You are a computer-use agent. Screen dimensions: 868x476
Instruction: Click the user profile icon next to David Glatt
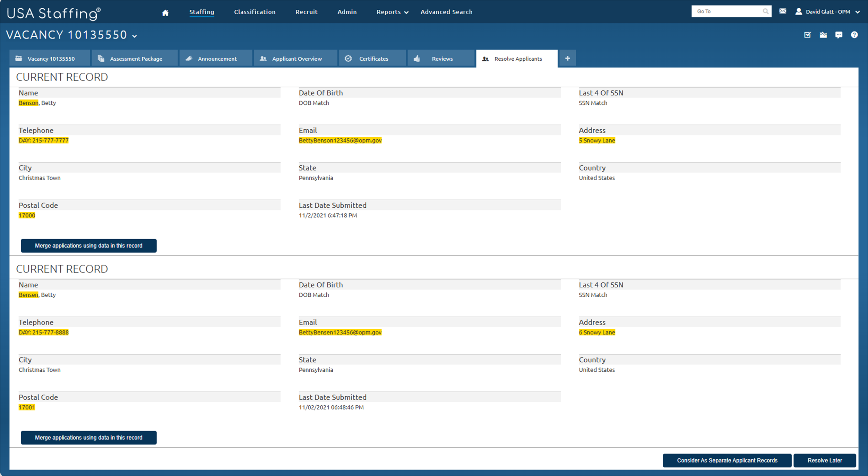click(x=799, y=11)
